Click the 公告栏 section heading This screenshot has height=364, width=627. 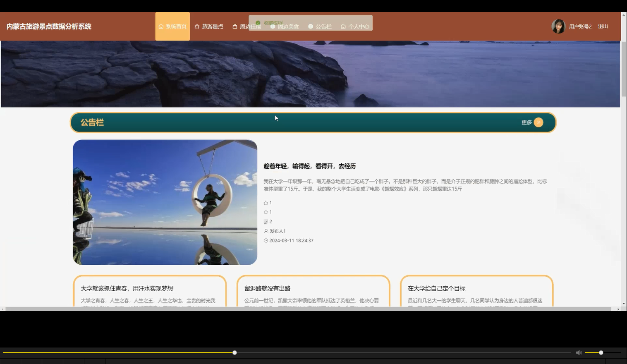click(92, 122)
